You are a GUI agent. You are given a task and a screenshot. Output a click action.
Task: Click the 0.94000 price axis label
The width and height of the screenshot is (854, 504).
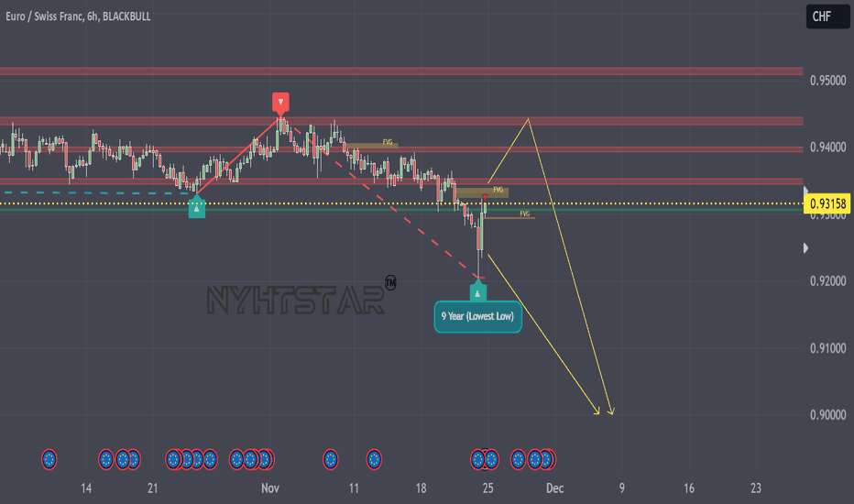pos(827,148)
